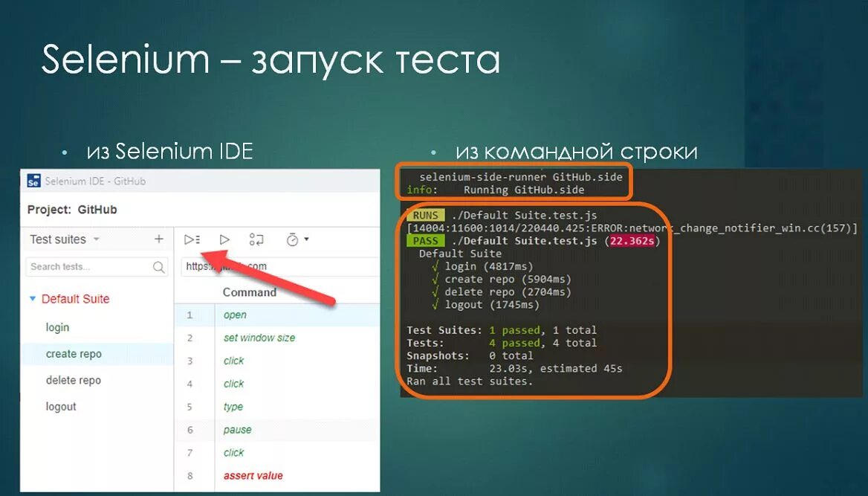Select the assert value command row
Viewport: 868px width, 496px height.
pyautogui.click(x=277, y=475)
